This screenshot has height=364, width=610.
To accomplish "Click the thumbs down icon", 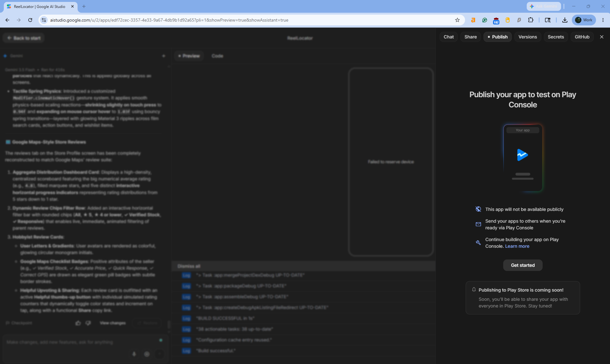I will point(88,323).
